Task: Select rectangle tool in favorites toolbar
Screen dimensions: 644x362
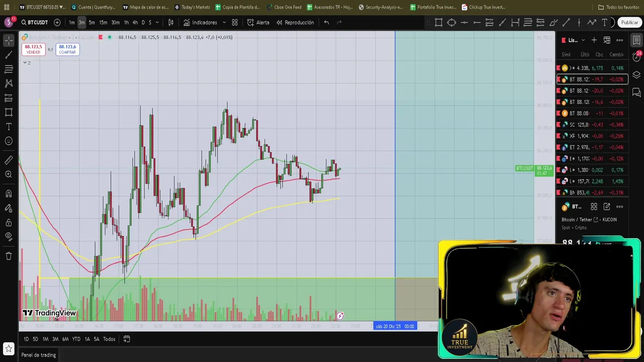Action: point(439,23)
